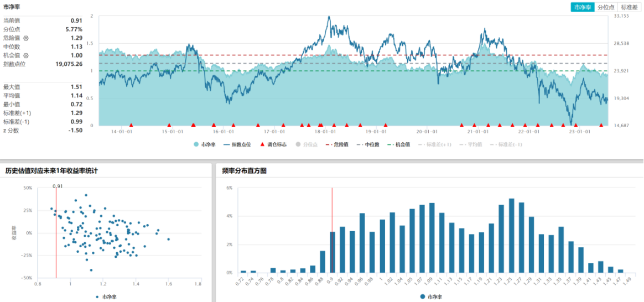The height and width of the screenshot is (302, 644).
Task: Toggle 中位数 dashed line in legend
Action: tap(368, 144)
